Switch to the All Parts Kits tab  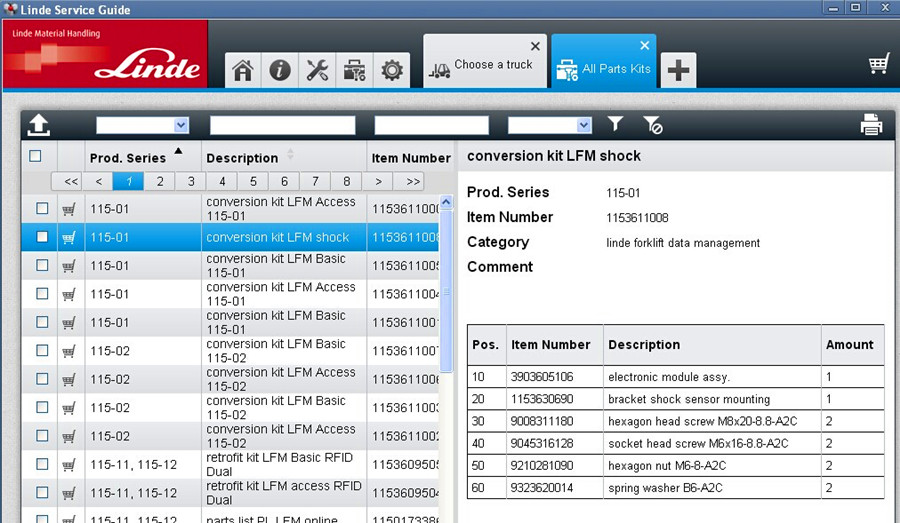click(x=604, y=62)
